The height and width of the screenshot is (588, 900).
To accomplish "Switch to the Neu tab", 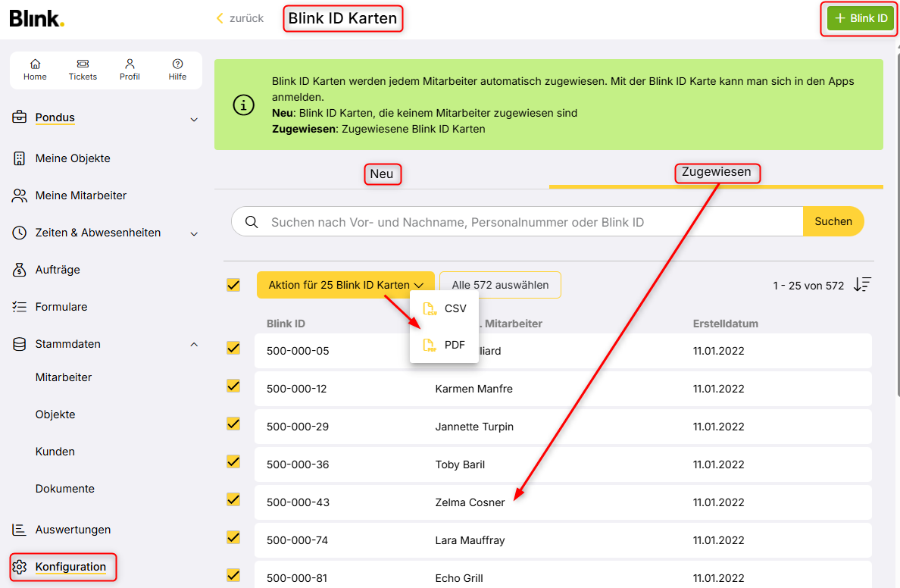I will coord(382,174).
